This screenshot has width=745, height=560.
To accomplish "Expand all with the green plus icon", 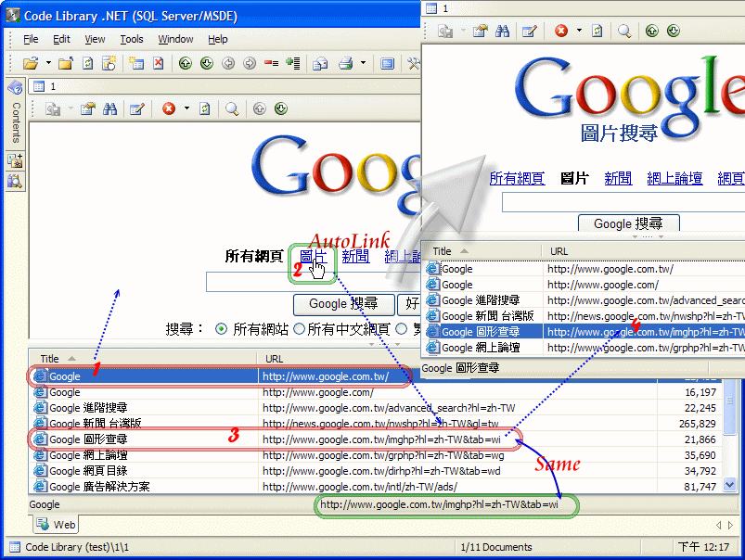I will tap(293, 63).
